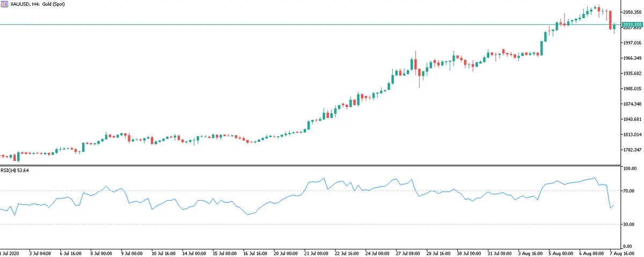Click the 1782.347 price axis label

coord(632,150)
